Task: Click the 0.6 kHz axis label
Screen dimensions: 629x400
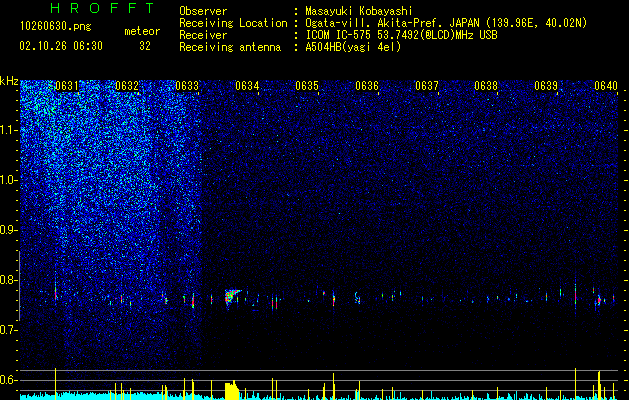Action: [9, 380]
